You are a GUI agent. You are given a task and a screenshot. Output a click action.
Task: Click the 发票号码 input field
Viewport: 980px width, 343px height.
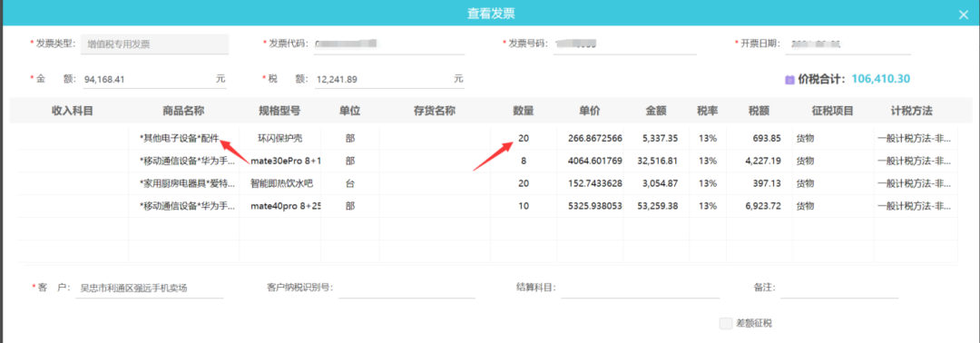(x=625, y=44)
